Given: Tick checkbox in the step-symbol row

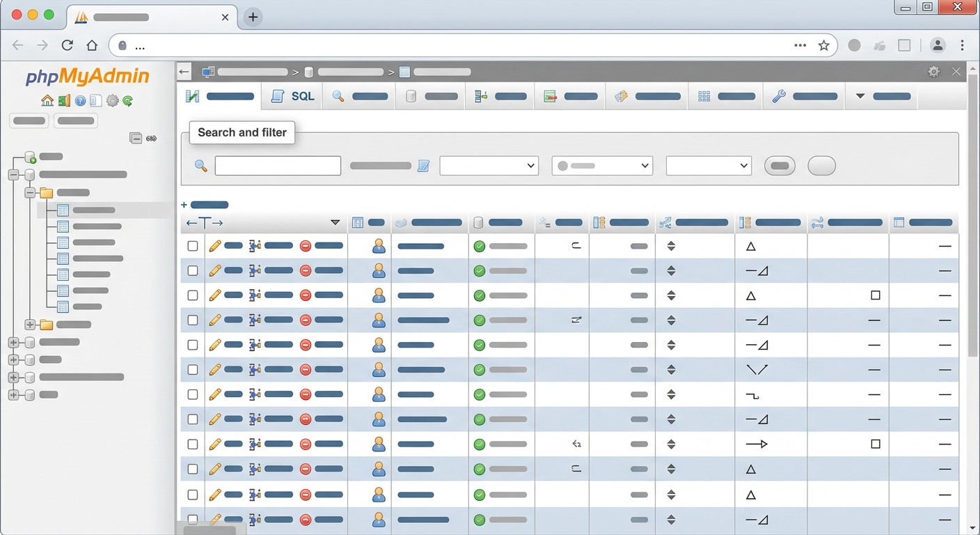Looking at the screenshot, I should point(193,394).
